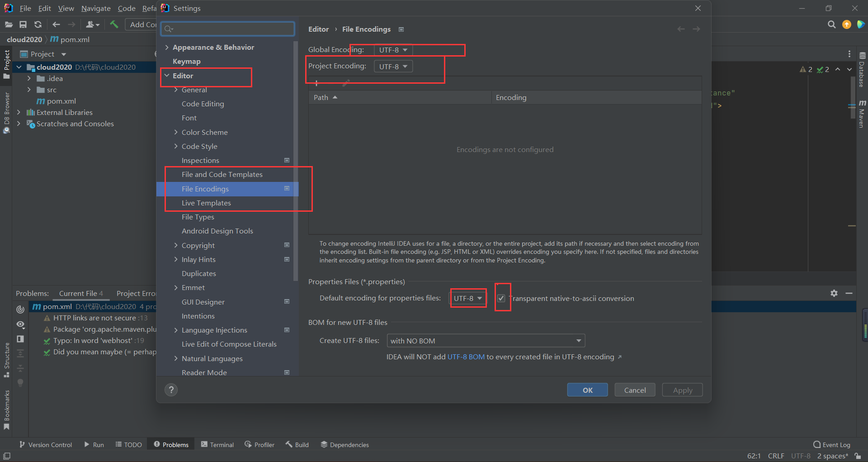The width and height of the screenshot is (868, 462).
Task: Open the Problems panel gear options
Action: coord(834,293)
